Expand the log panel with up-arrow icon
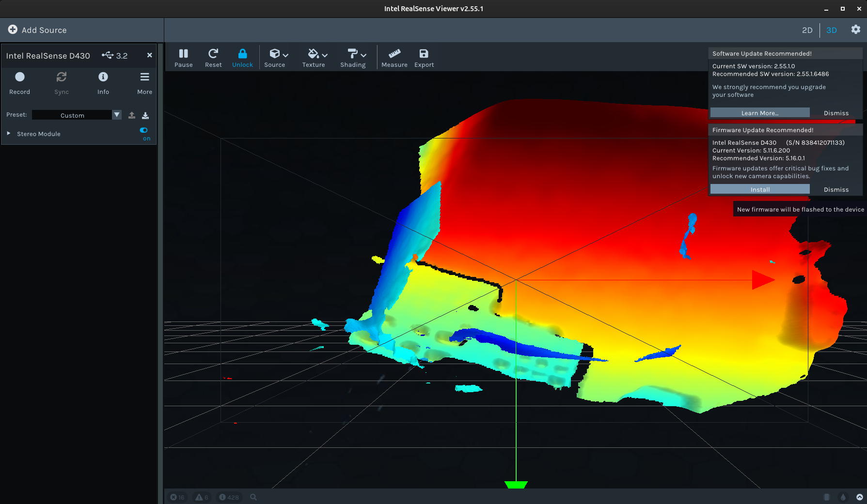The width and height of the screenshot is (867, 504). pyautogui.click(x=859, y=497)
